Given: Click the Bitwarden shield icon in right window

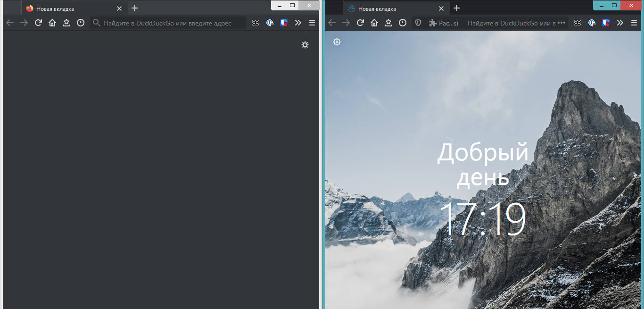Looking at the screenshot, I should pos(606,23).
